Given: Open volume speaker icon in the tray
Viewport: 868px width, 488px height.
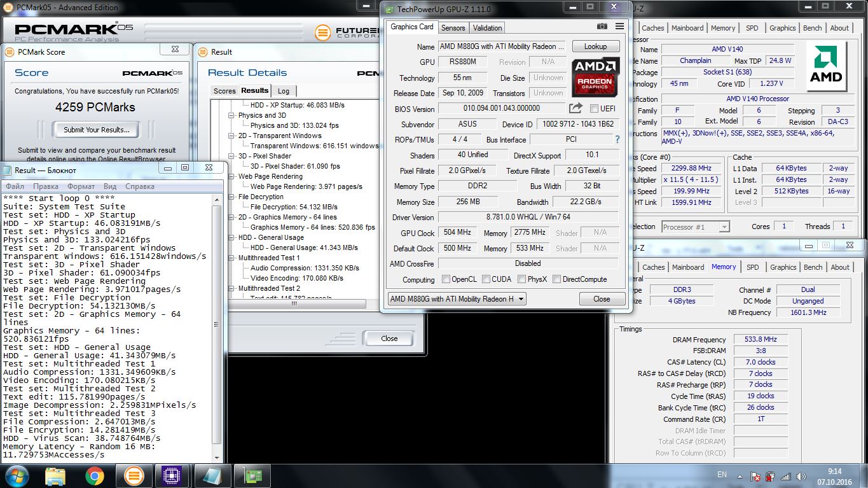Looking at the screenshot, I should coord(801,476).
